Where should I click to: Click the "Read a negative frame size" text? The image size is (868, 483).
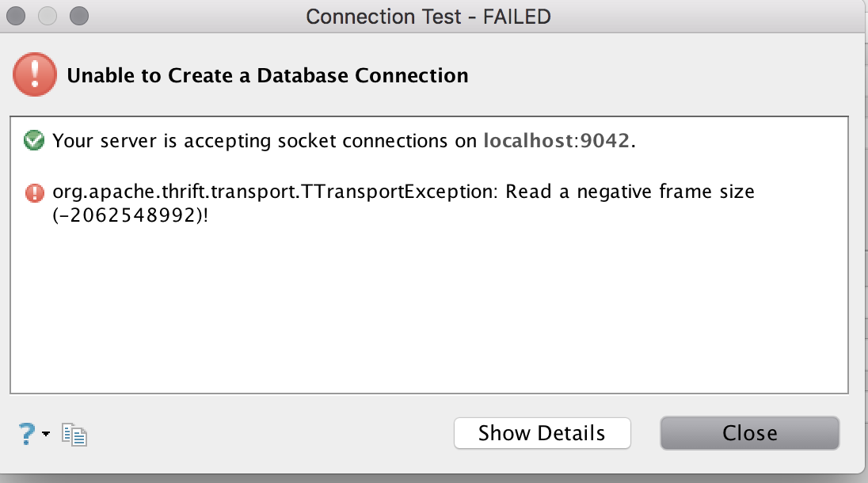click(x=630, y=192)
